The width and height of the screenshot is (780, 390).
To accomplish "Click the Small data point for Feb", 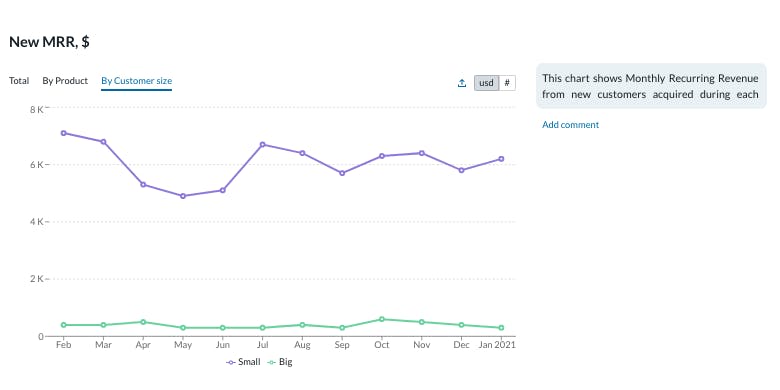I will (64, 133).
